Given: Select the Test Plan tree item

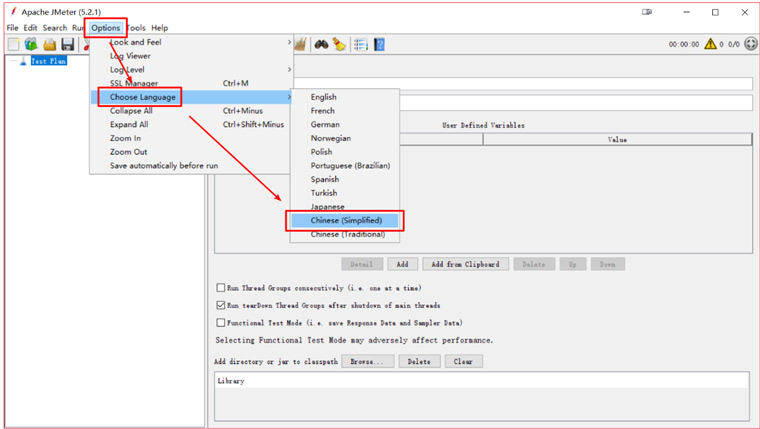Looking at the screenshot, I should (x=48, y=61).
